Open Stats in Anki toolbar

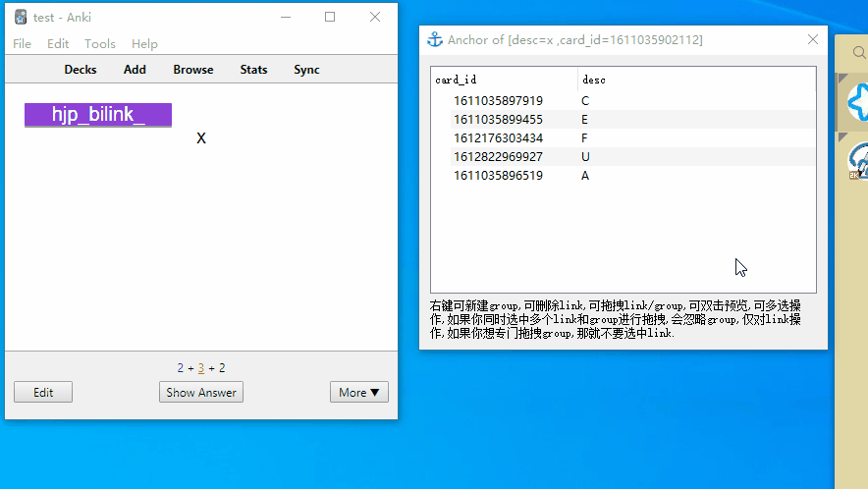coord(253,70)
